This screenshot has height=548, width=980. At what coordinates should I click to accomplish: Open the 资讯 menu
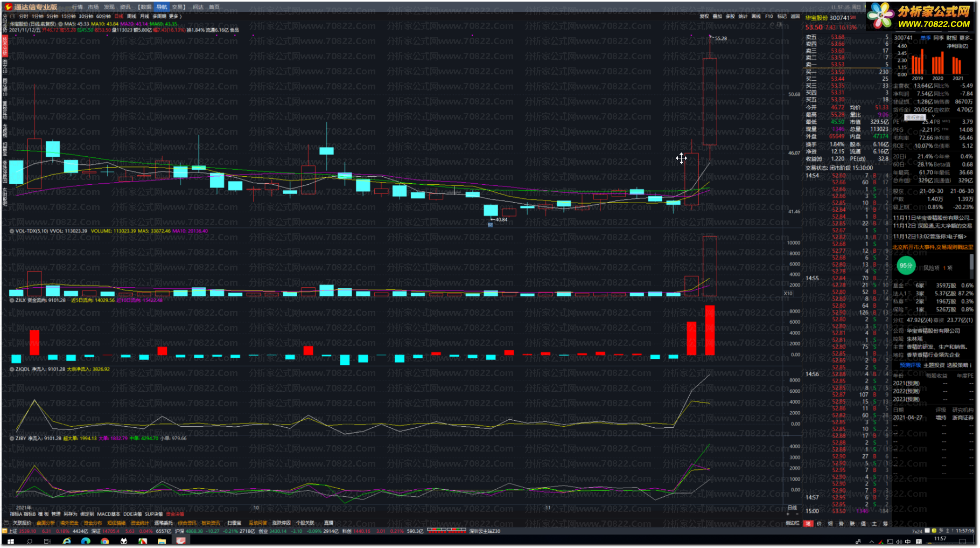125,7
